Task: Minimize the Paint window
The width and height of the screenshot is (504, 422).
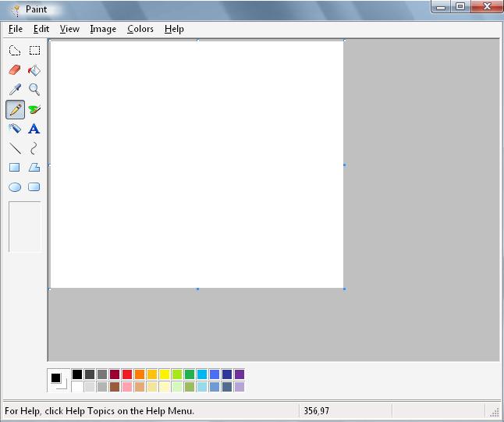Action: point(441,6)
